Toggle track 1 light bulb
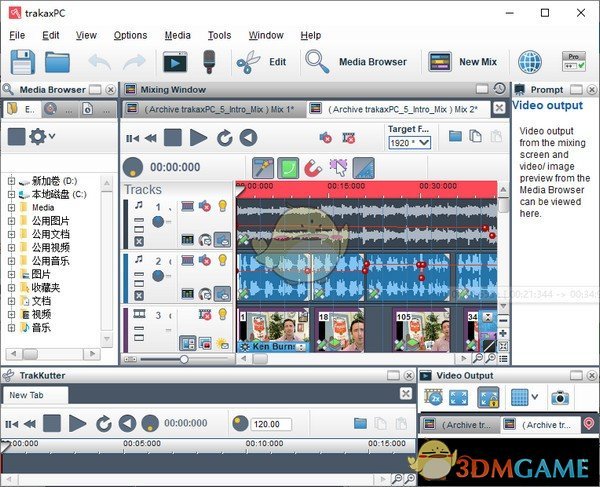 (x=223, y=206)
